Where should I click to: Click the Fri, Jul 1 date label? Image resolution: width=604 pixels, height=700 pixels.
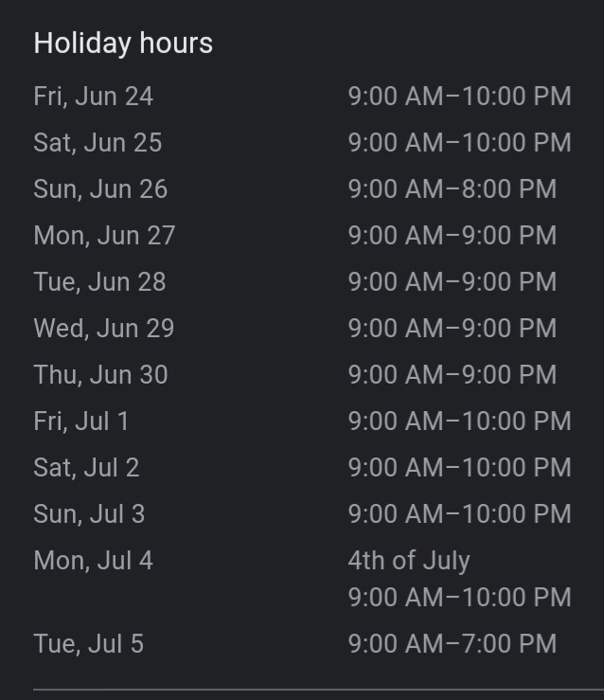[x=81, y=422]
